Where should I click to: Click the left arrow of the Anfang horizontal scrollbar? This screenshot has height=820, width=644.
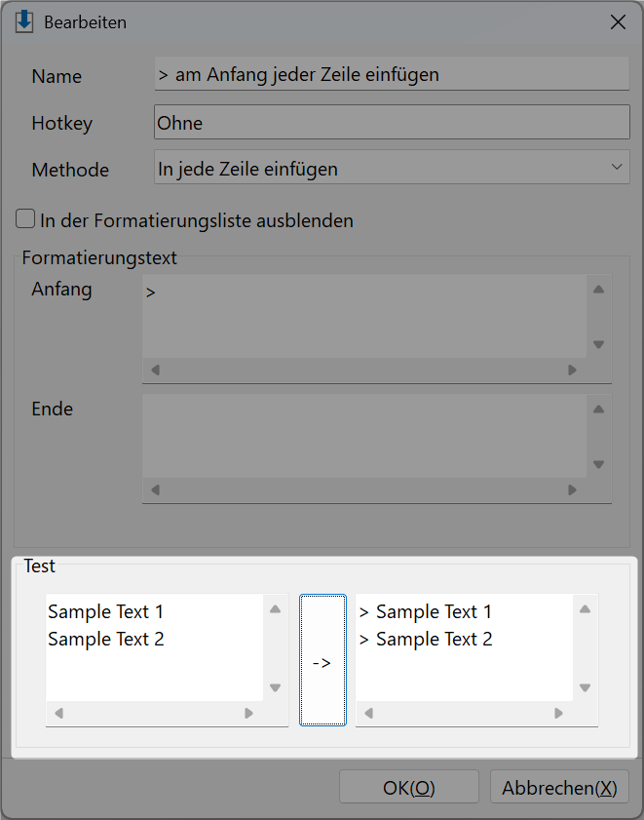[x=155, y=371]
